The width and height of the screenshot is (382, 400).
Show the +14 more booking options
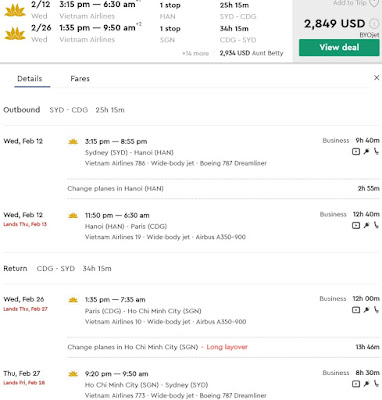click(195, 53)
